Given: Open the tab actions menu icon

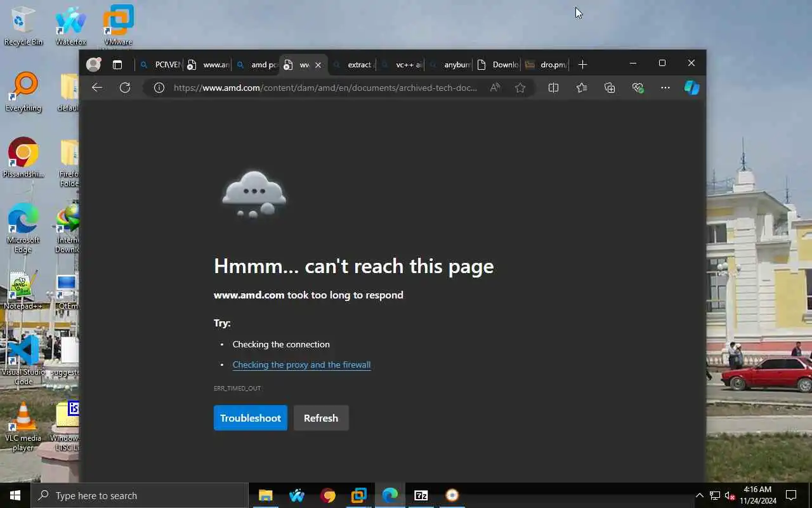Looking at the screenshot, I should pos(117,65).
